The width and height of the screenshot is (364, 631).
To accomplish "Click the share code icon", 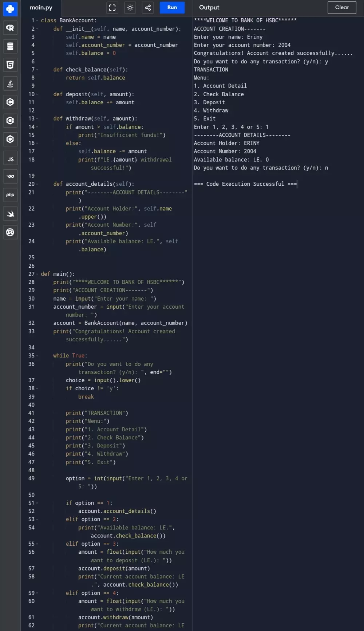I will tap(148, 8).
